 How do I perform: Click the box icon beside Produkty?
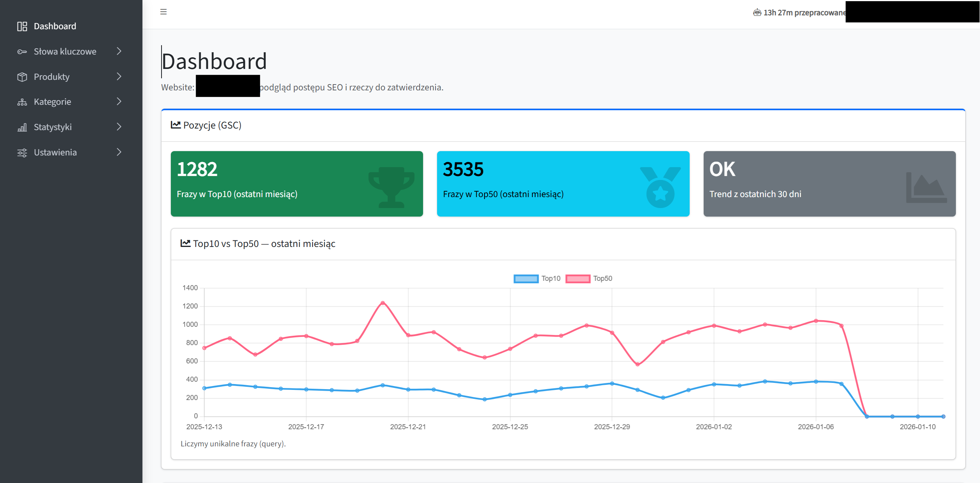coord(22,77)
